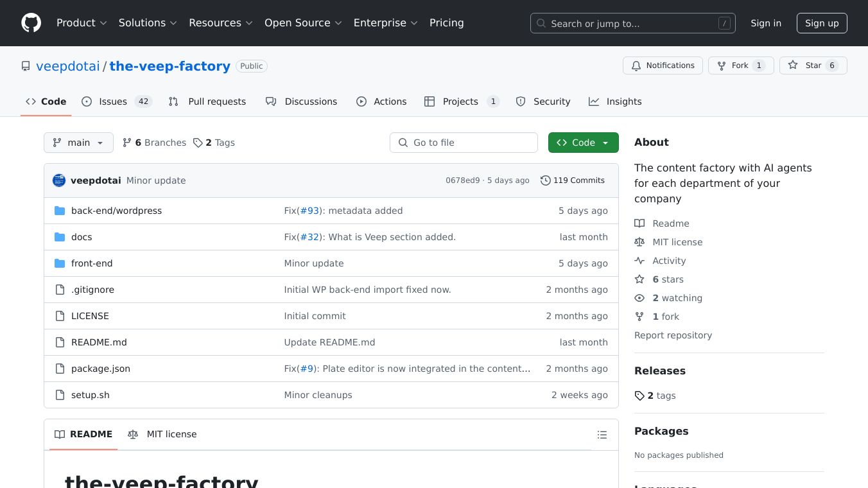This screenshot has height=488, width=868.
Task: Open issue #93 link in commit message
Action: coord(309,211)
